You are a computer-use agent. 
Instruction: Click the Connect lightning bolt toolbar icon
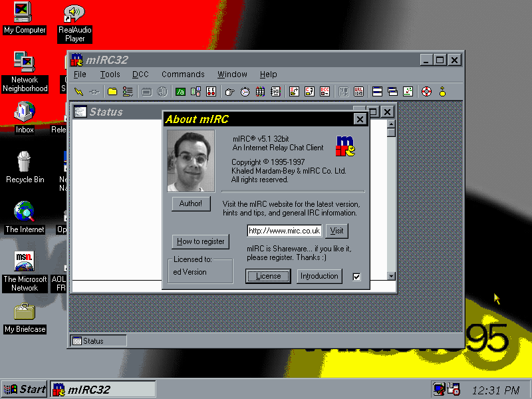click(x=78, y=92)
